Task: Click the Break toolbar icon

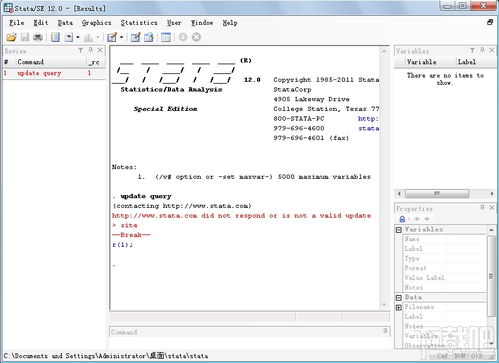Action: point(196,37)
